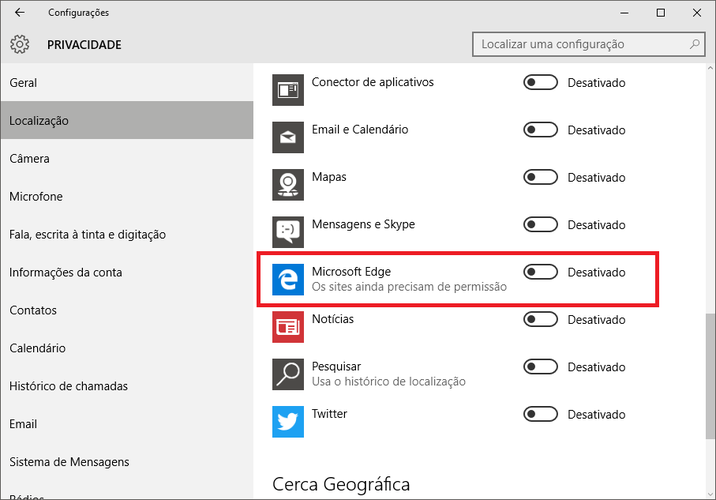Click the settings gear icon beside PRIVACIDADE

tap(20, 44)
